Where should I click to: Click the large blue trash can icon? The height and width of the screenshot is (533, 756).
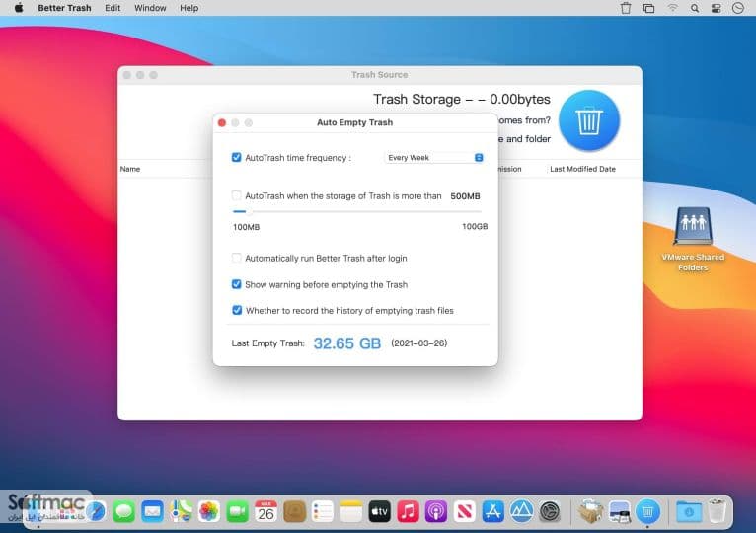[588, 120]
